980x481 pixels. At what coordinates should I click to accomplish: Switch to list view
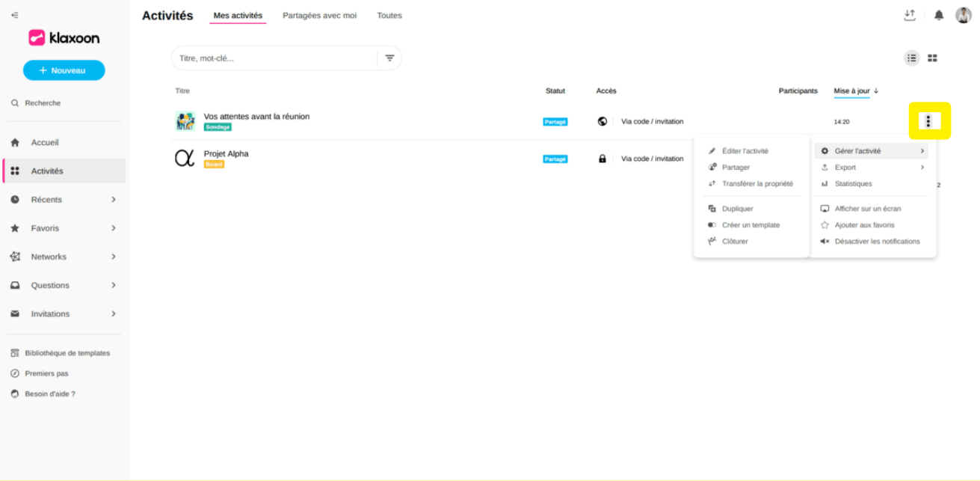pyautogui.click(x=912, y=58)
